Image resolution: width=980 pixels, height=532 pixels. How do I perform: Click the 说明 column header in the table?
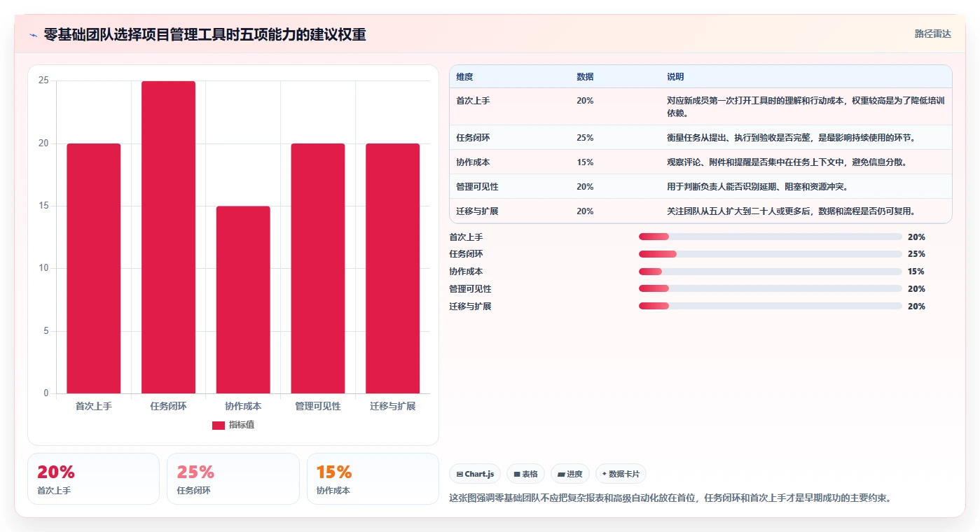click(x=675, y=76)
